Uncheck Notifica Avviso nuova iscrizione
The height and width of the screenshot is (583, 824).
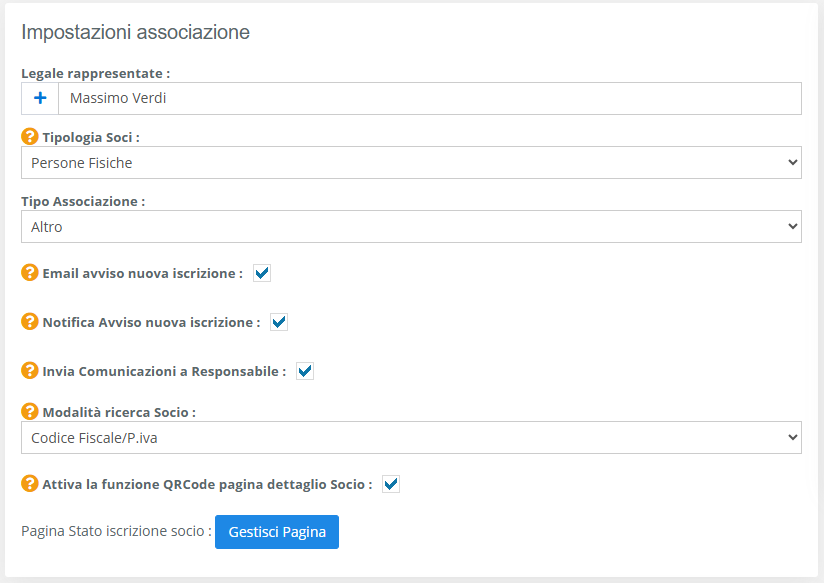279,321
